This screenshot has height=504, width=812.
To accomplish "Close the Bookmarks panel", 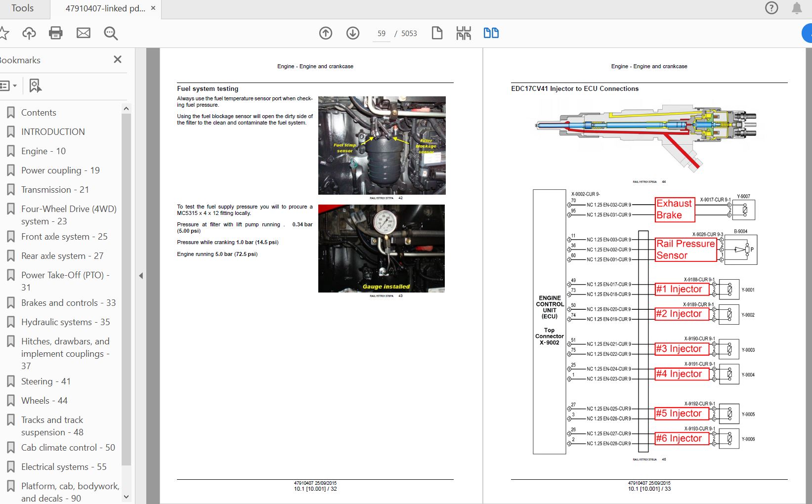I will point(118,60).
